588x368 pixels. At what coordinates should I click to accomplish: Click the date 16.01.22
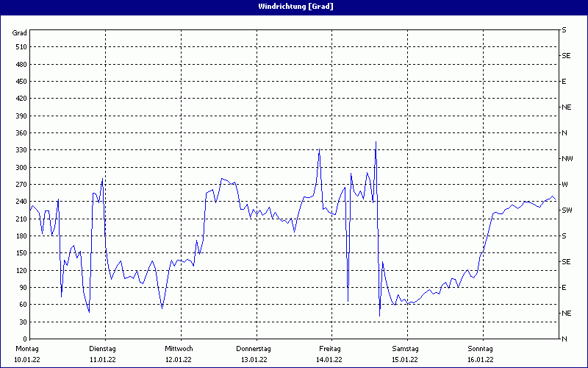(480, 360)
